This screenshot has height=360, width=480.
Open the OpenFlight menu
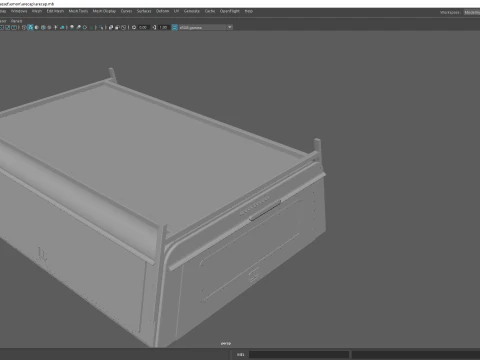230,11
